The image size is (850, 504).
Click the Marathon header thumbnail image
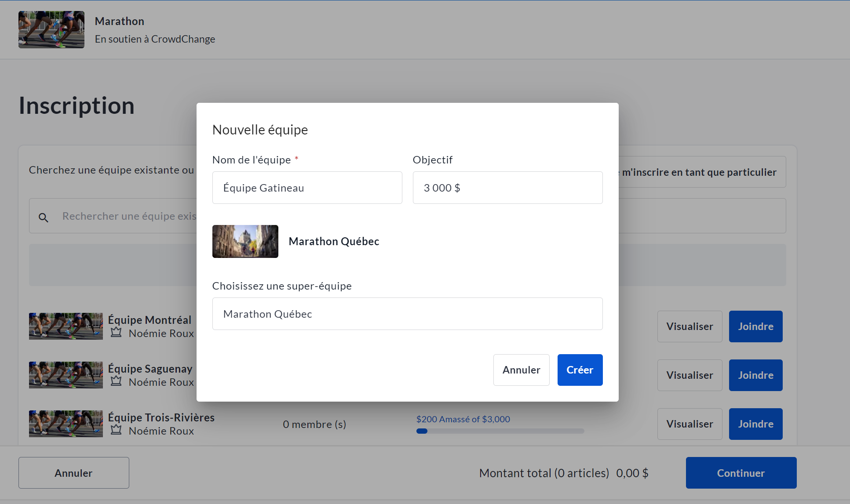(x=51, y=29)
